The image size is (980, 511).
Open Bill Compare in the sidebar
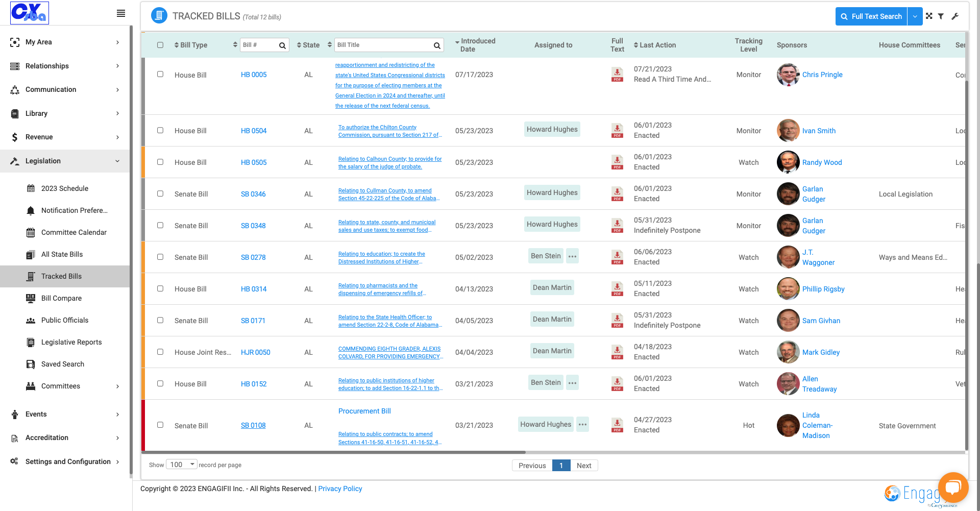pos(61,298)
